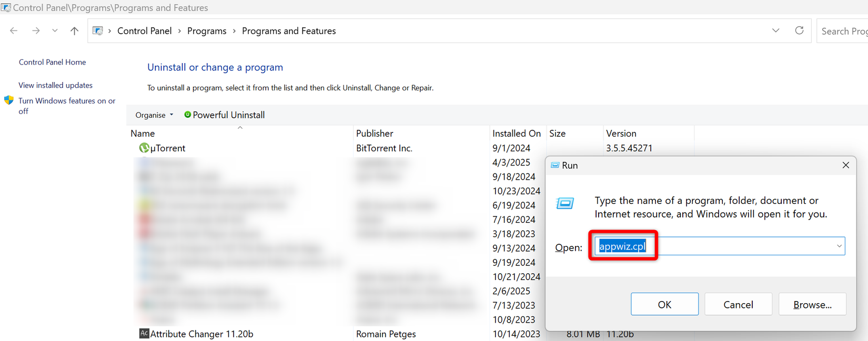
Task: Click the Attribute Changer program icon
Action: 144,334
